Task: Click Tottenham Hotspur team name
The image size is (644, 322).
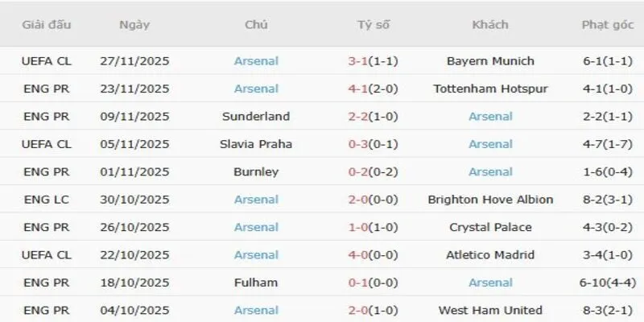Action: point(490,89)
